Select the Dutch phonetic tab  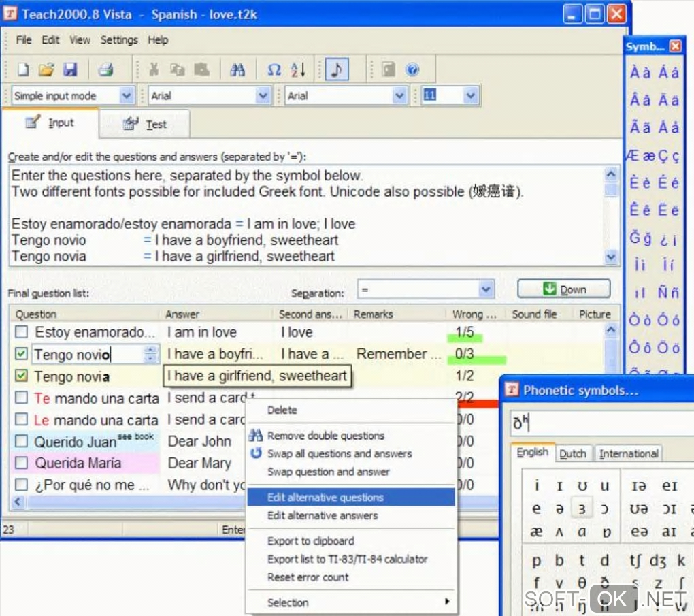572,453
